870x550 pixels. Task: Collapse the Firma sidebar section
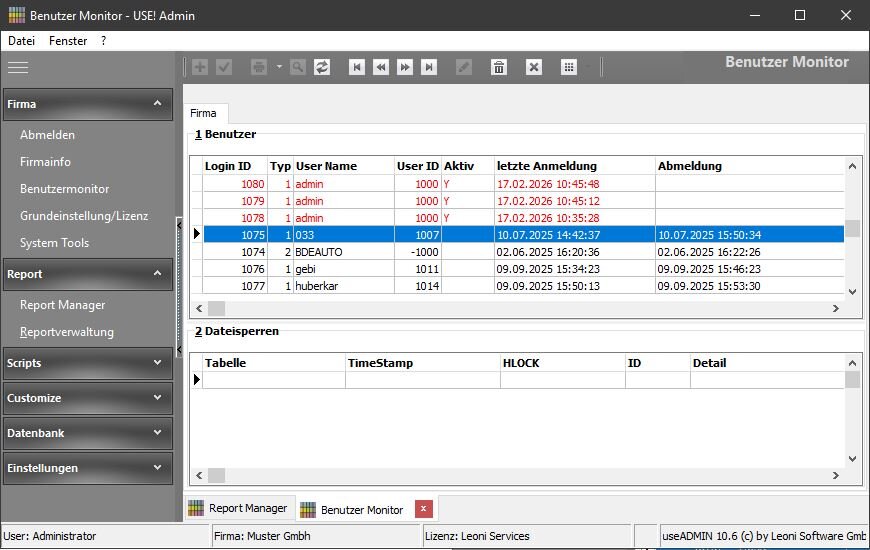pos(157,103)
